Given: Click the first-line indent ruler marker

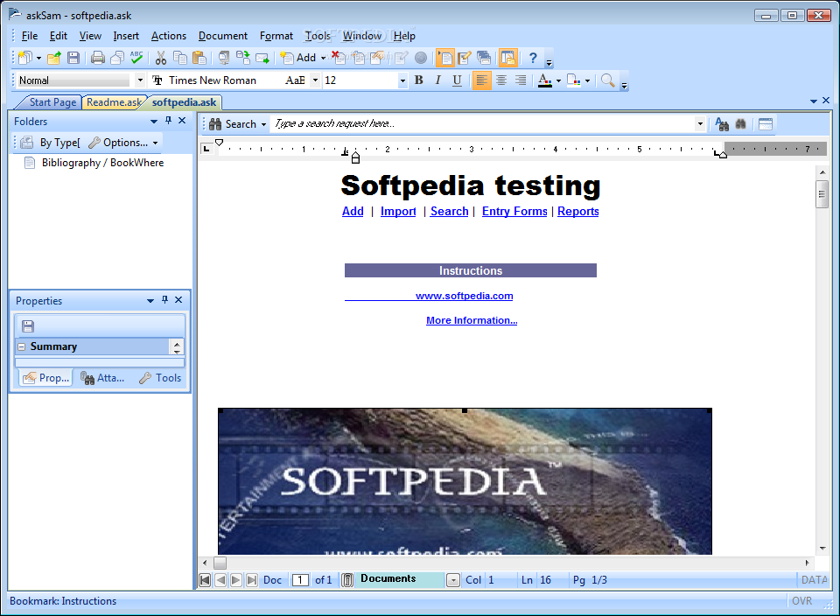Looking at the screenshot, I should click(219, 143).
